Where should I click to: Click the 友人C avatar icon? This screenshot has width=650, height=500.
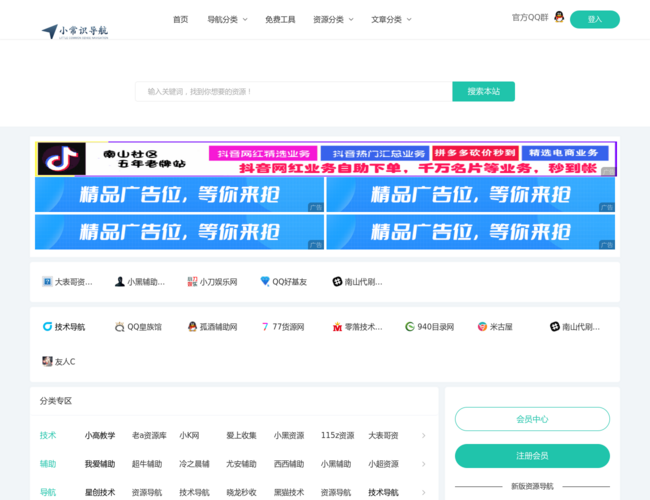[x=47, y=362]
